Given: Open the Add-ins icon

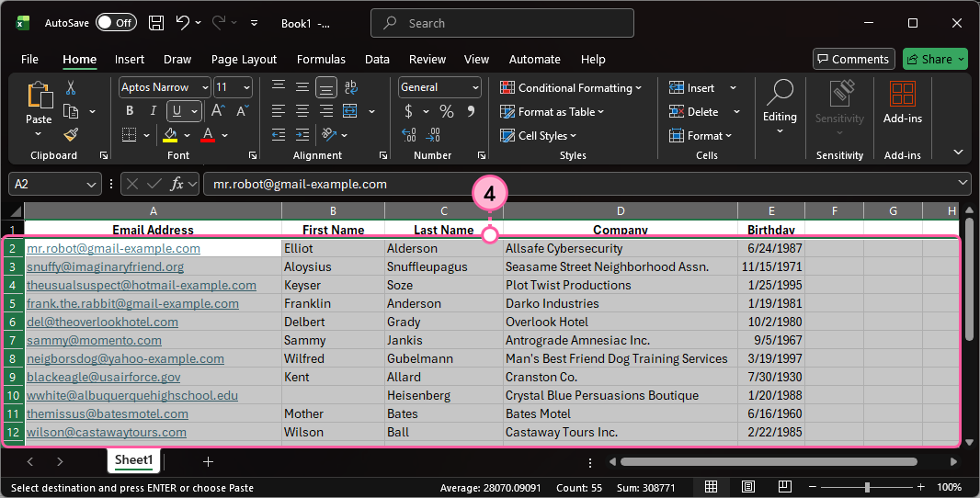Looking at the screenshot, I should pyautogui.click(x=903, y=95).
